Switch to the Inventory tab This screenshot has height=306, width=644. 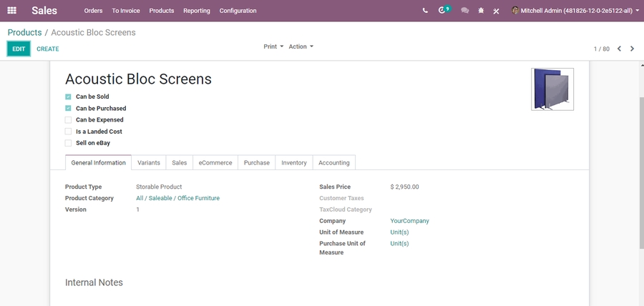[293, 162]
